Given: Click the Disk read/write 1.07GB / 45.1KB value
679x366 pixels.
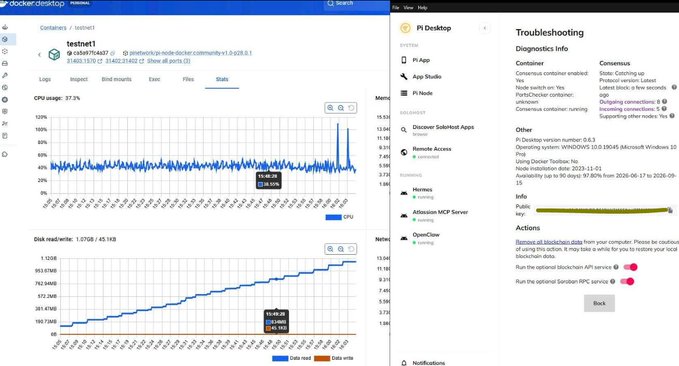Looking at the screenshot, I should 96,239.
